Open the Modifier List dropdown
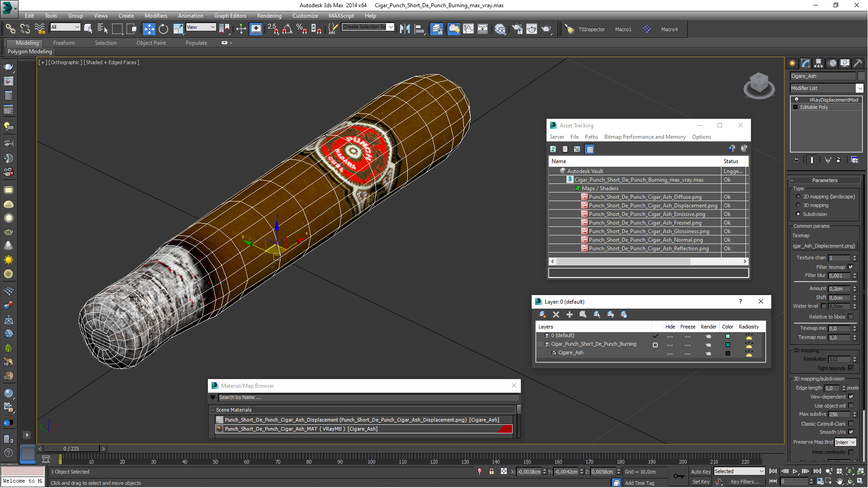The height and width of the screenshot is (488, 868). [x=826, y=88]
